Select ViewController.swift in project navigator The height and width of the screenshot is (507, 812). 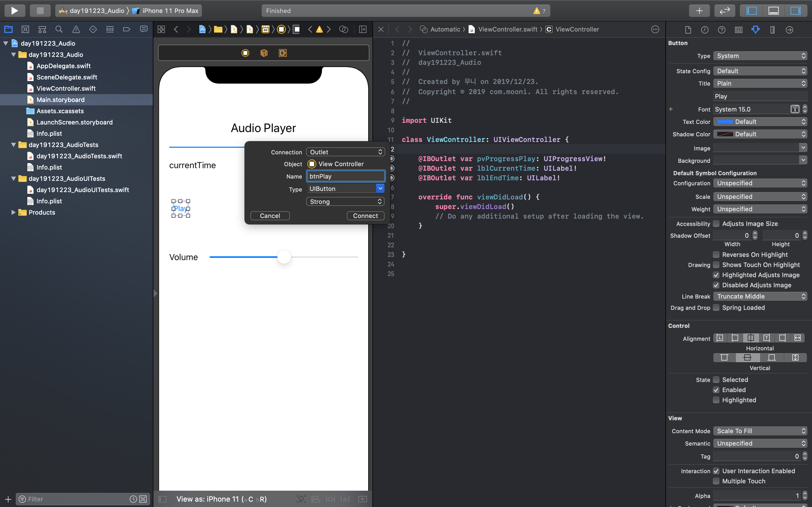coord(66,88)
